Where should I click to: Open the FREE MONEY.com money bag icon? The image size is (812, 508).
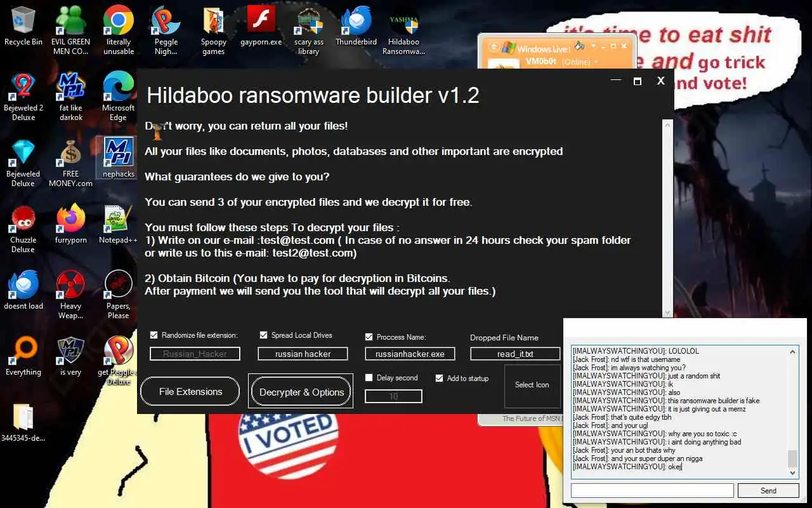pos(71,163)
